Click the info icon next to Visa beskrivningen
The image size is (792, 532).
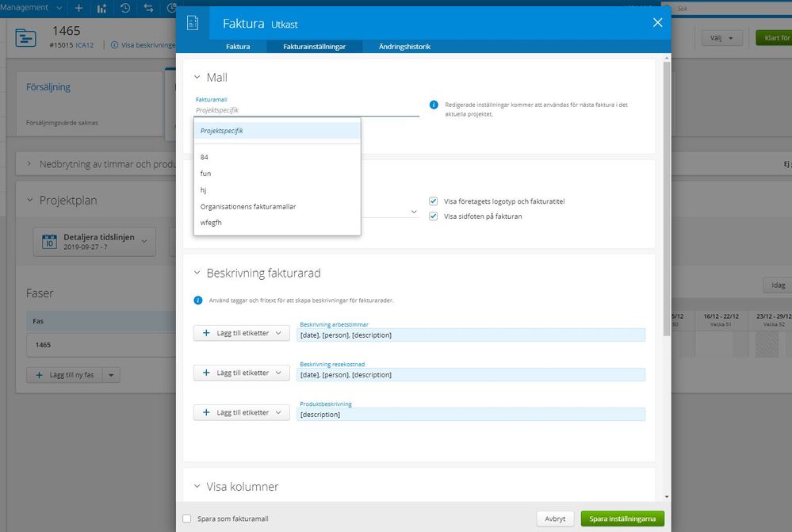pyautogui.click(x=114, y=45)
